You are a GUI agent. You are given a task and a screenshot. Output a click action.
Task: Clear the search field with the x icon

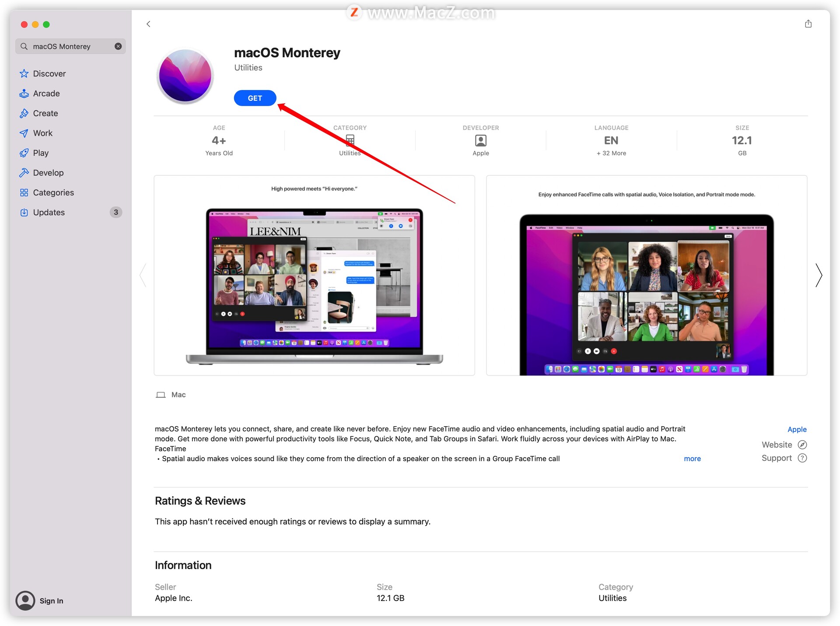tap(118, 46)
